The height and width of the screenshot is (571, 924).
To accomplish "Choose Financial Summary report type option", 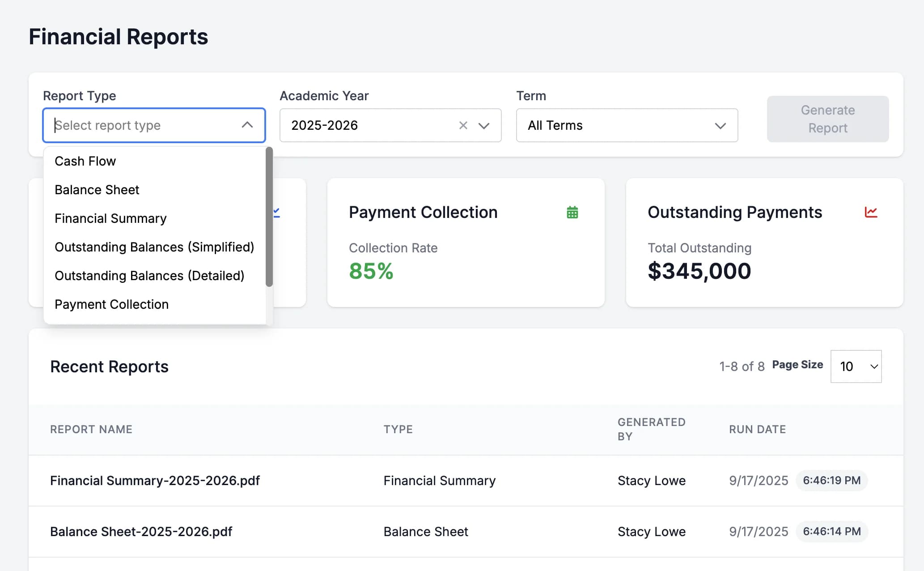I will tap(155, 218).
